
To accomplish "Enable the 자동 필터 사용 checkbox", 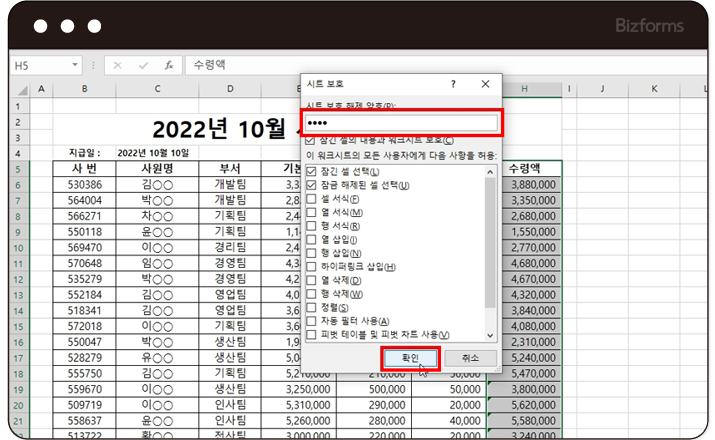I will click(312, 321).
